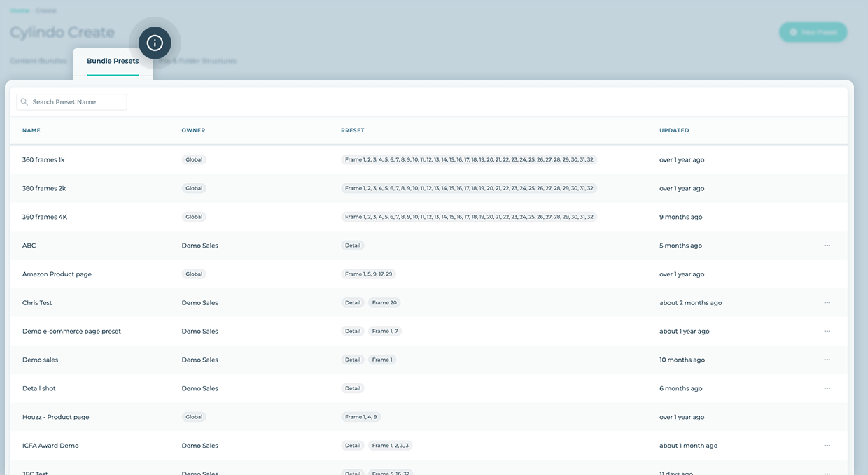
Task: Switch to the Bundle Presets tab
Action: (x=113, y=62)
